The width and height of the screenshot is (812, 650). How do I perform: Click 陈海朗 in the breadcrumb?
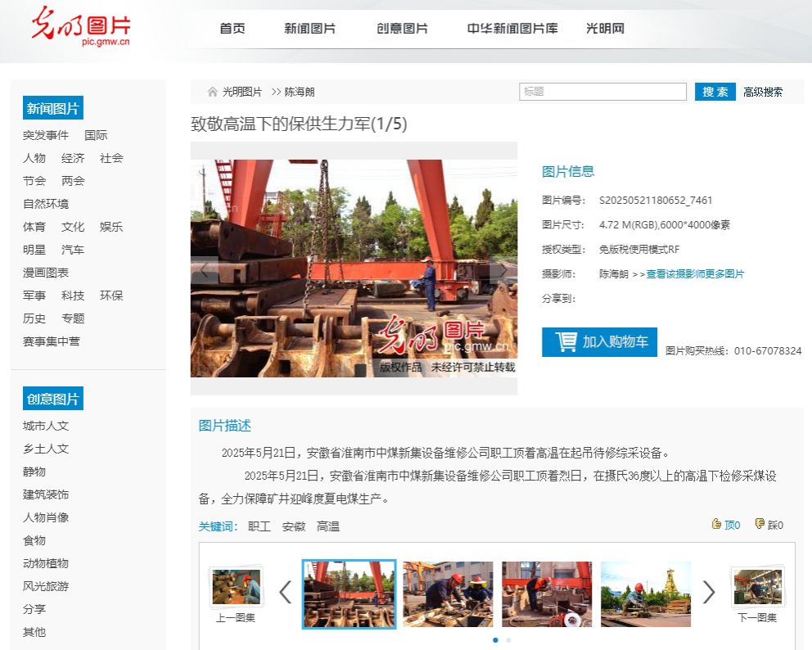(x=300, y=93)
